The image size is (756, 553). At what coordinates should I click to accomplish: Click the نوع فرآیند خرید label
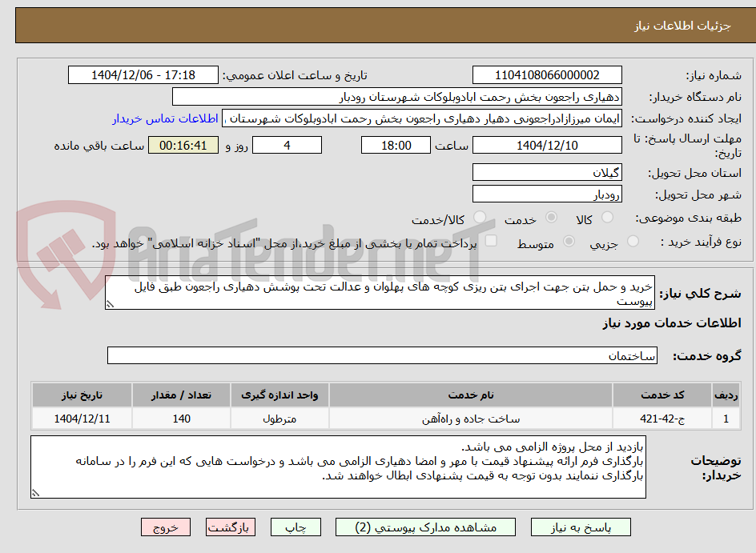point(702,242)
